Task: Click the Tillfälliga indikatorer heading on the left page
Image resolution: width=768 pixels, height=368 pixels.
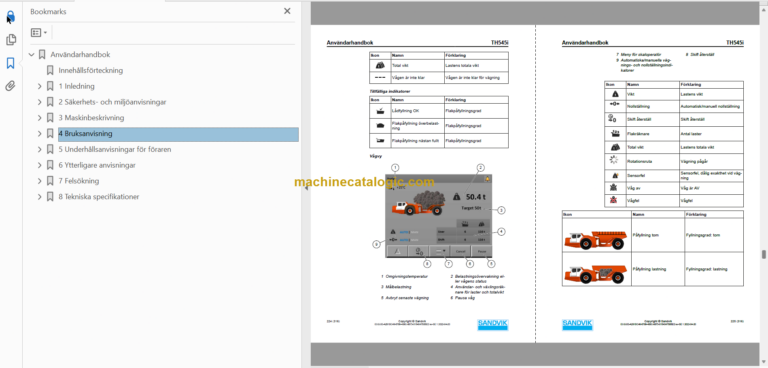Action: point(390,91)
